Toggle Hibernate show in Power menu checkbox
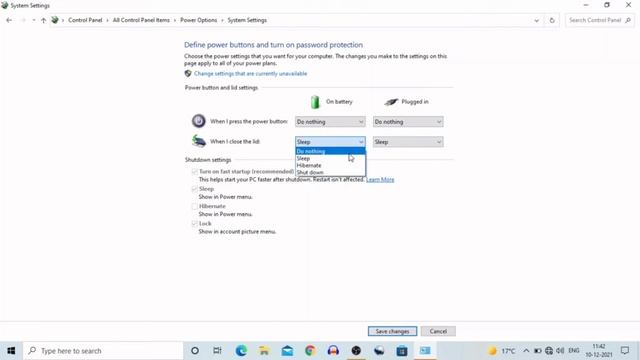This screenshot has width=640, height=360. click(x=195, y=206)
